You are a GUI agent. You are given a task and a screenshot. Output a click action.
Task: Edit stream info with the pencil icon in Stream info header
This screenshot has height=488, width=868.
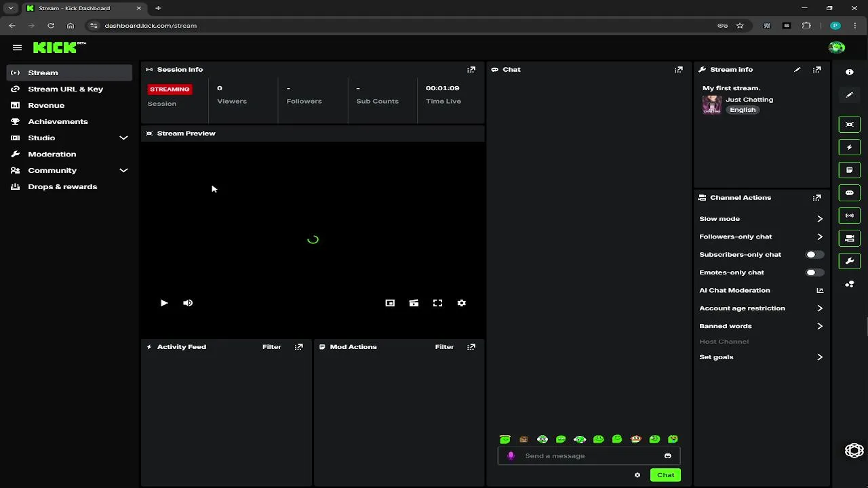click(797, 69)
